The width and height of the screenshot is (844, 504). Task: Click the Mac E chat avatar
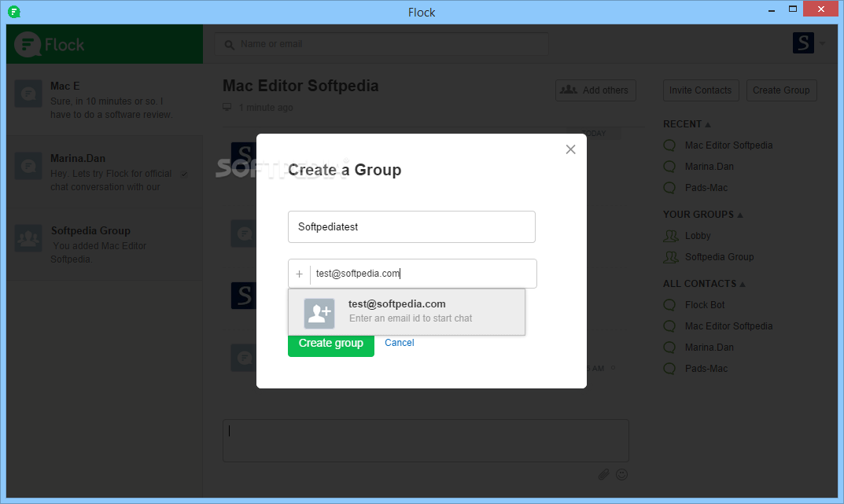[x=28, y=94]
